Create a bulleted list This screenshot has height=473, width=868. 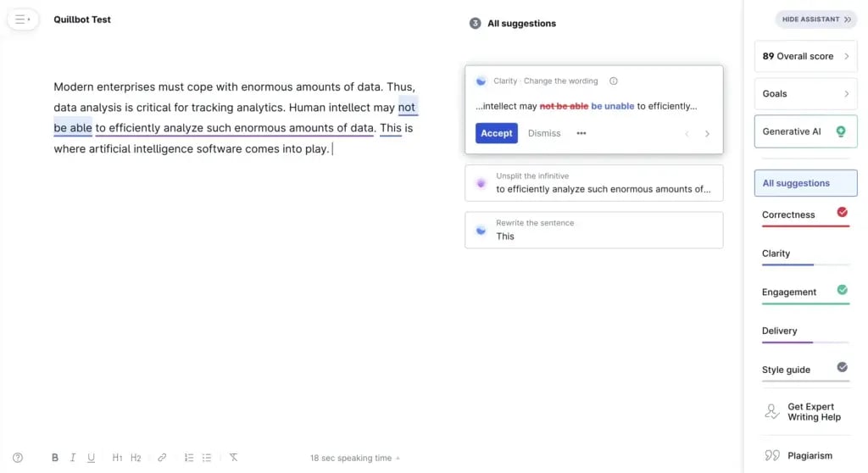(207, 458)
